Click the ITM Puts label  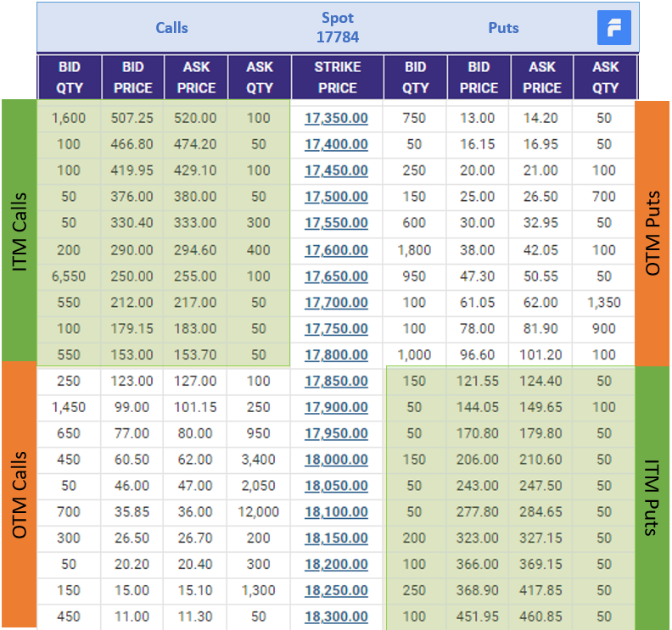click(652, 497)
